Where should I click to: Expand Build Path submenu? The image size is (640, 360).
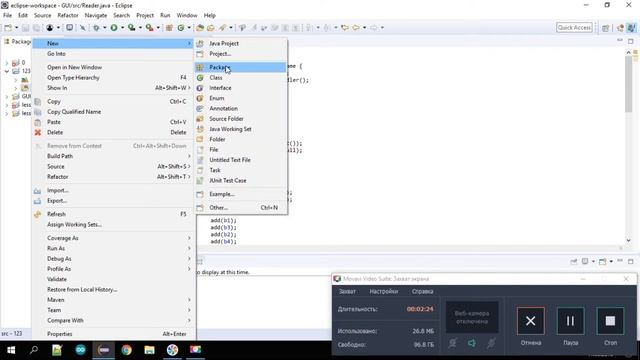tap(113, 156)
